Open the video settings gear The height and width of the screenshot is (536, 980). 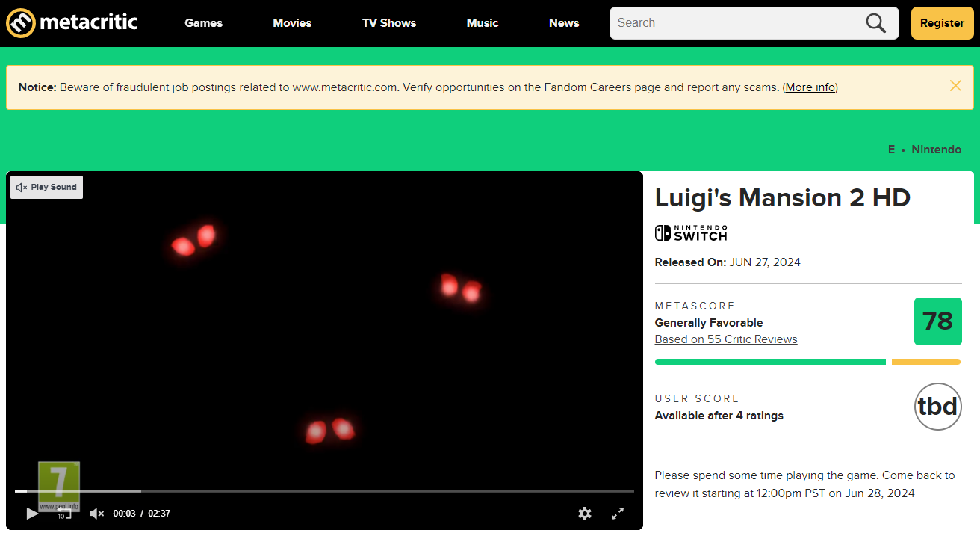point(585,514)
